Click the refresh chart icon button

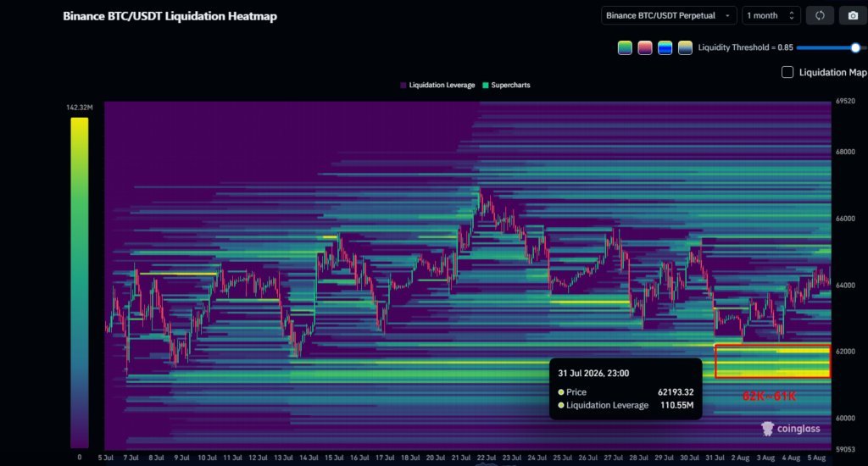(x=820, y=15)
